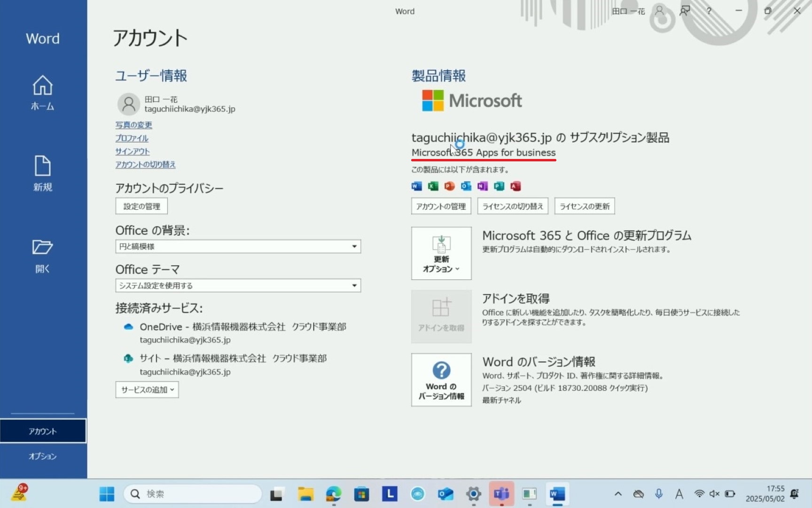Click the アドインを取得 tile
Viewport: 812px width, 508px height.
(x=441, y=316)
